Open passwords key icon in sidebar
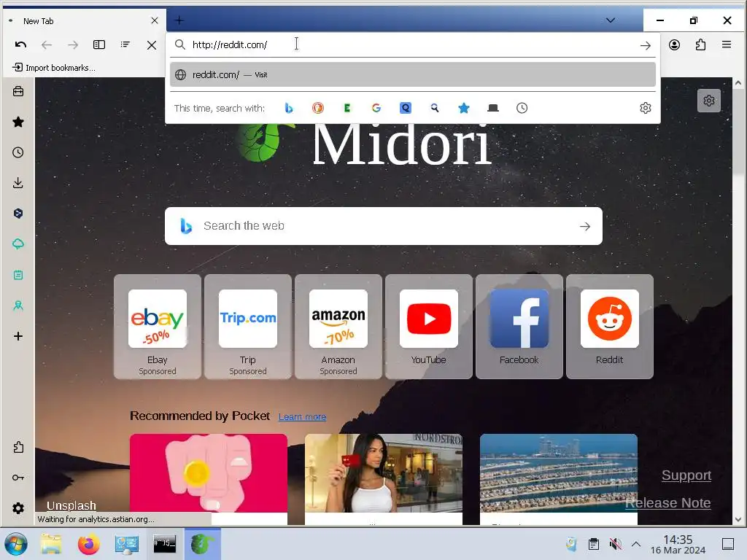This screenshot has width=747, height=560. (18, 478)
